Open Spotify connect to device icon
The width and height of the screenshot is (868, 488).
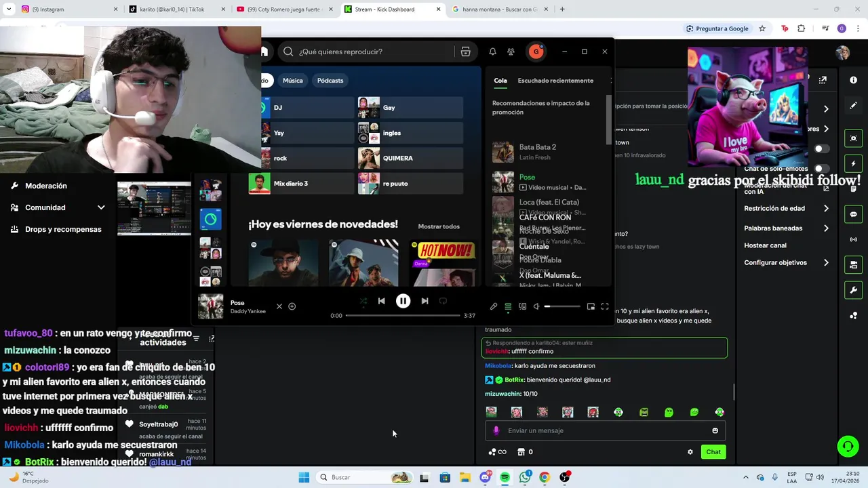pos(522,306)
